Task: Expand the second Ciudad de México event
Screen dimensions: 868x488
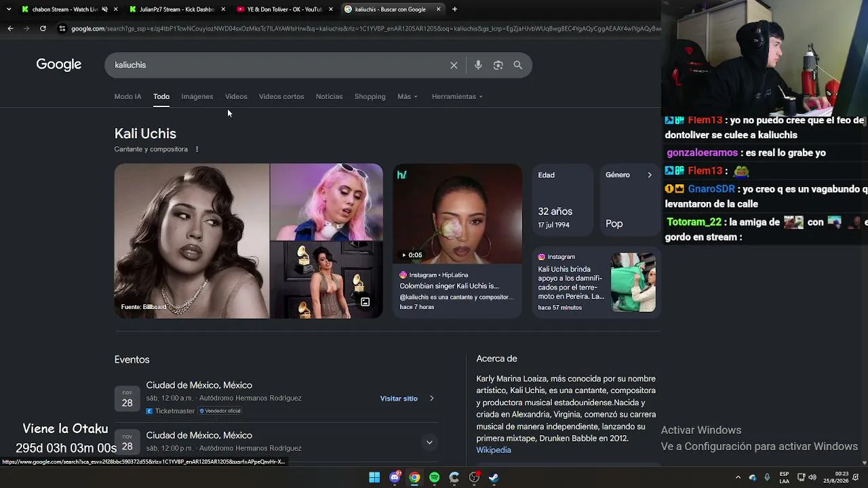Action: click(x=429, y=443)
